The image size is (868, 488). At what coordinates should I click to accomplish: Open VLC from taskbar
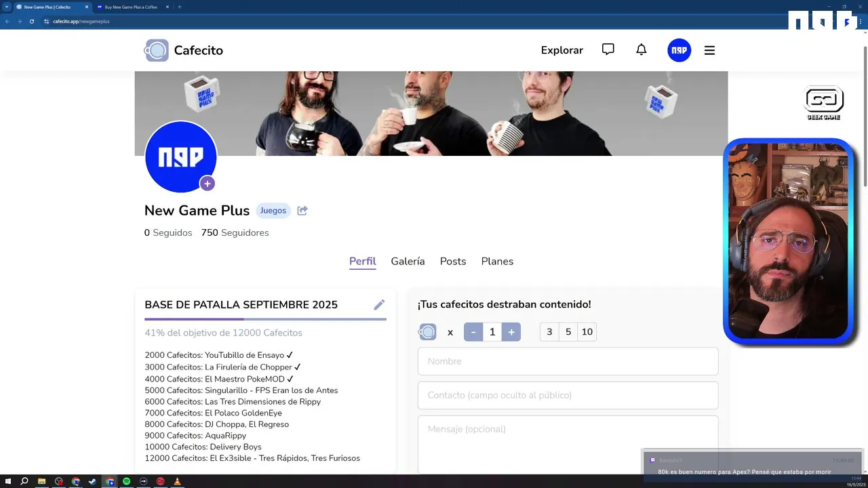(x=177, y=481)
